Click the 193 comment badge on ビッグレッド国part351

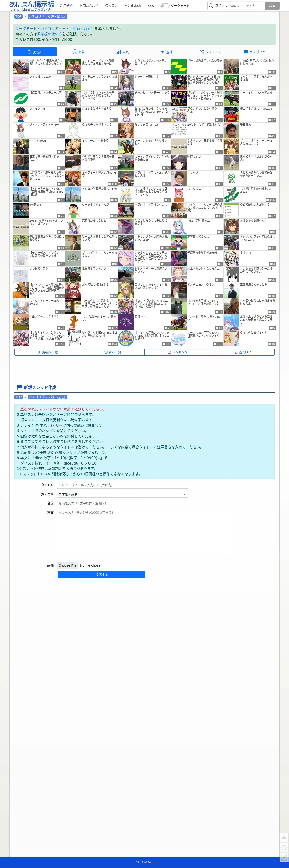pyautogui.click(x=113, y=344)
